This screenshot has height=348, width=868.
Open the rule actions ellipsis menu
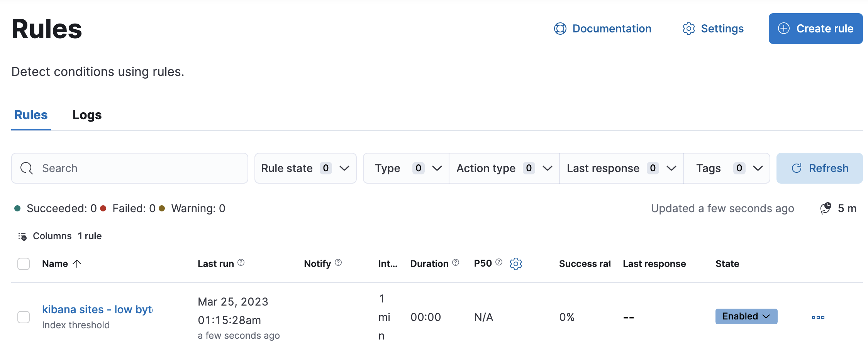(818, 316)
